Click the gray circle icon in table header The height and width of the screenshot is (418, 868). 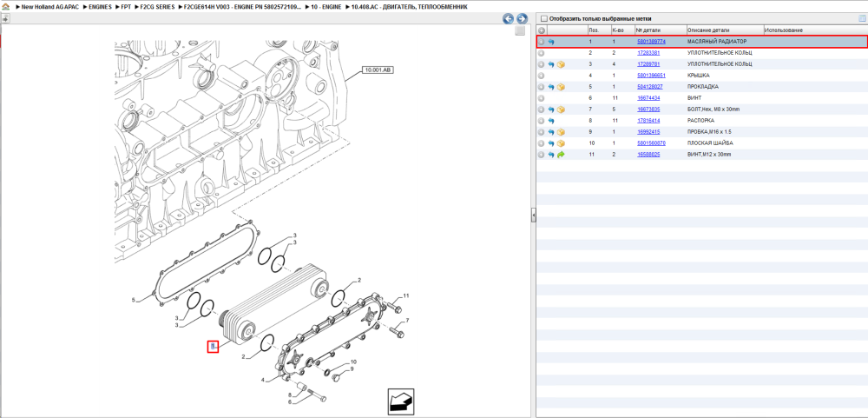point(542,30)
